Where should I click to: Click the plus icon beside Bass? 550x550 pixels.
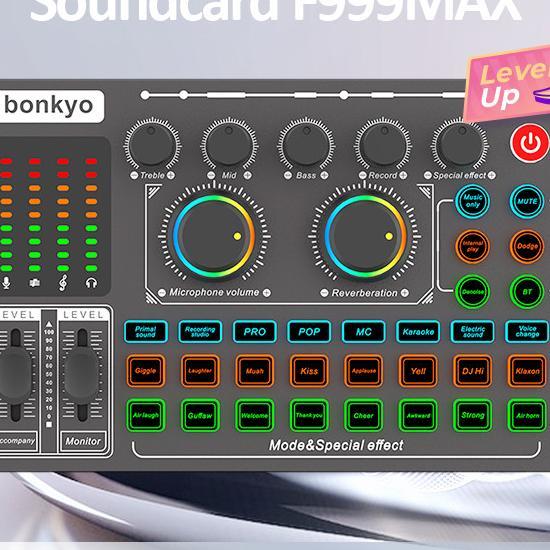coord(324,175)
